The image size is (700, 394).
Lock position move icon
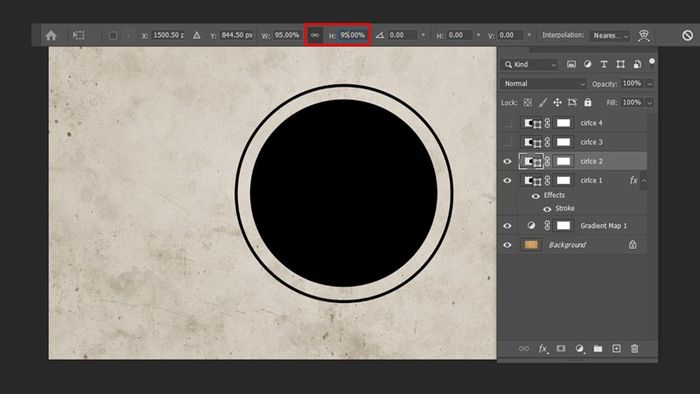(x=557, y=103)
